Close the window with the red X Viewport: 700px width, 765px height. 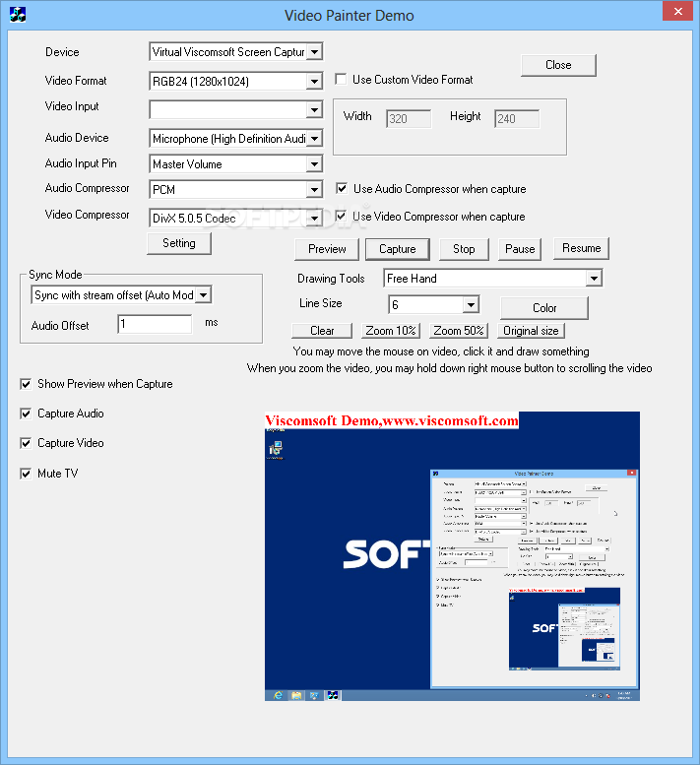pos(677,11)
